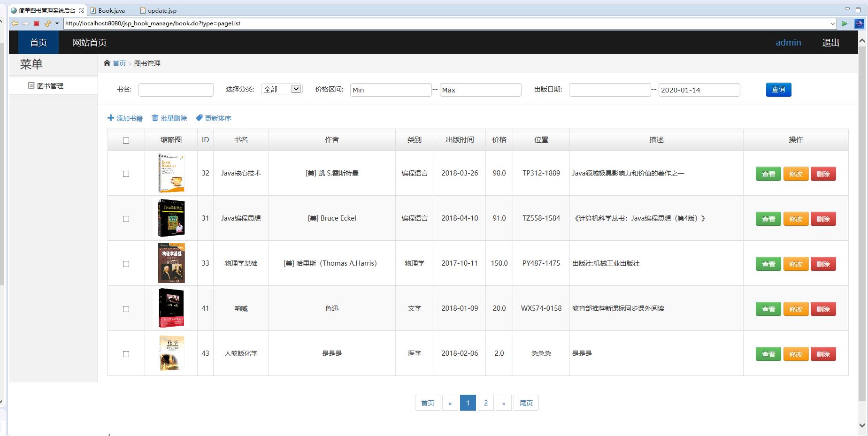This screenshot has width=868, height=436.
Task: Click 退出 to log out
Action: [x=830, y=43]
